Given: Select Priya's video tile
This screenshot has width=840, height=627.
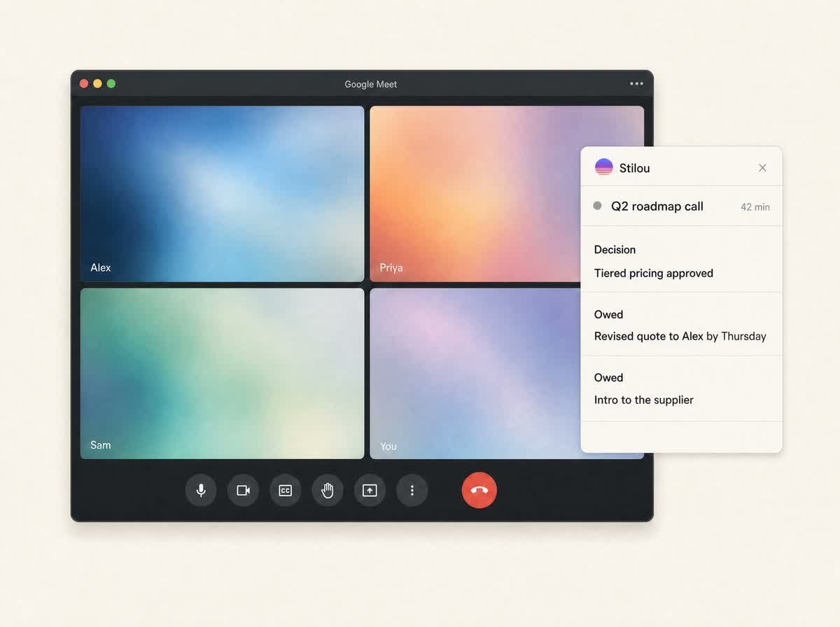Looking at the screenshot, I should (x=475, y=194).
